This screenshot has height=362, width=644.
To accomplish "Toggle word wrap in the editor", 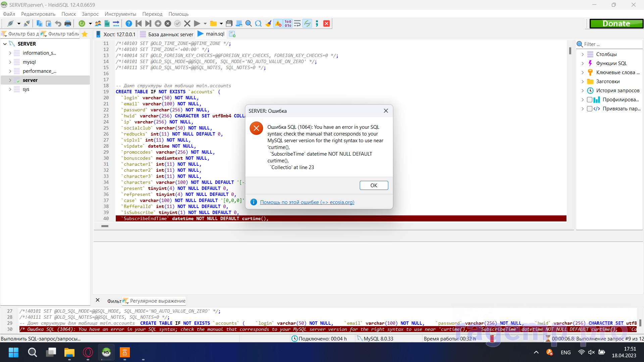I will [297, 23].
